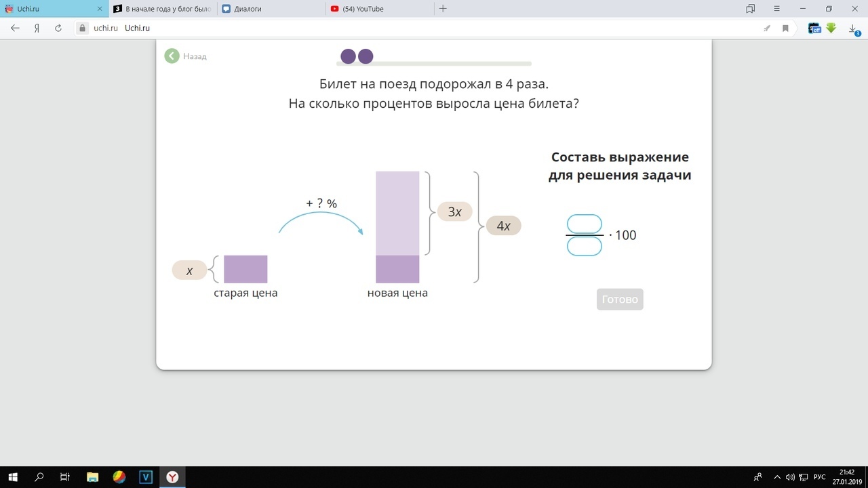Switch to the Диалоги tab
Viewport: 868px width, 488px height.
(271, 9)
